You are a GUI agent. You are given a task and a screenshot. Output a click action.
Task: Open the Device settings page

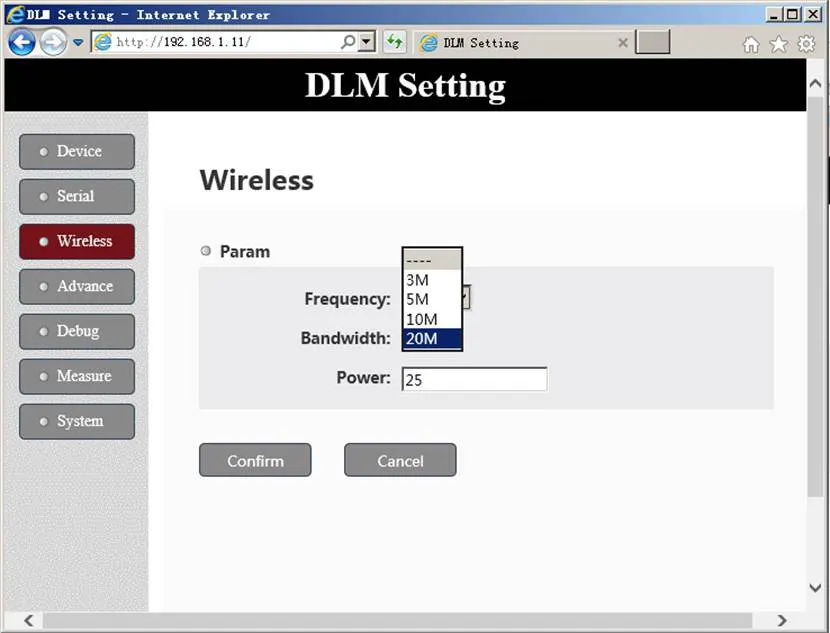[77, 152]
